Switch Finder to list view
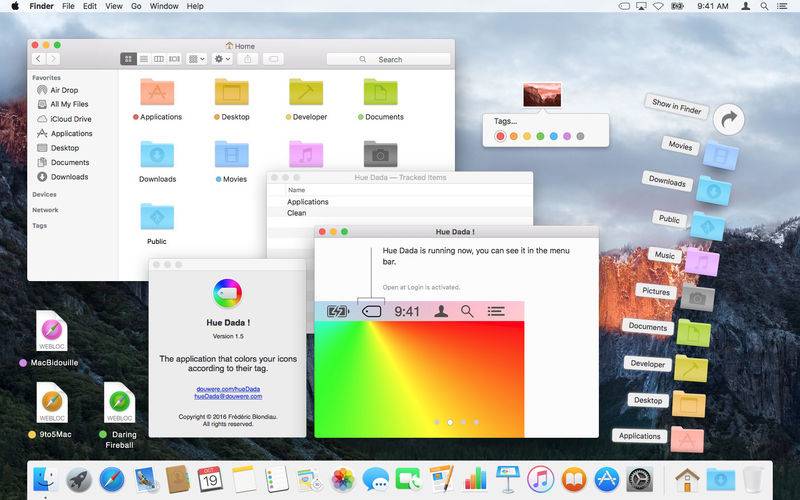 (144, 59)
